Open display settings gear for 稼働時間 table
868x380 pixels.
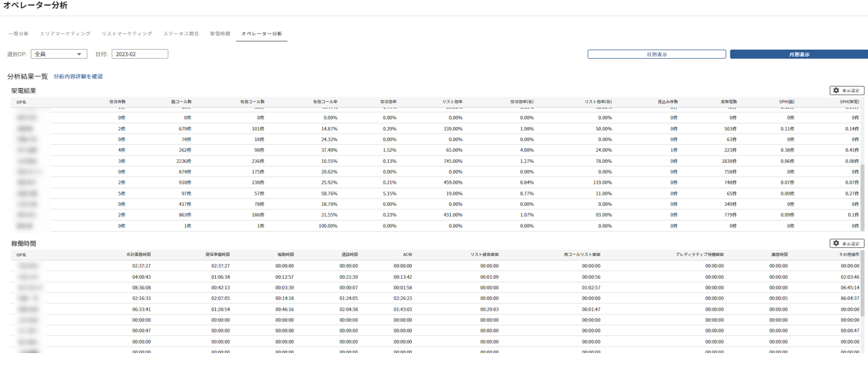coord(847,244)
